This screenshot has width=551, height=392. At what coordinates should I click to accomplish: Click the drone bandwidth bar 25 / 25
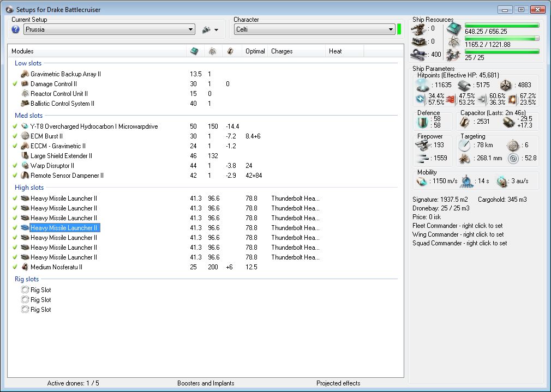(502, 52)
